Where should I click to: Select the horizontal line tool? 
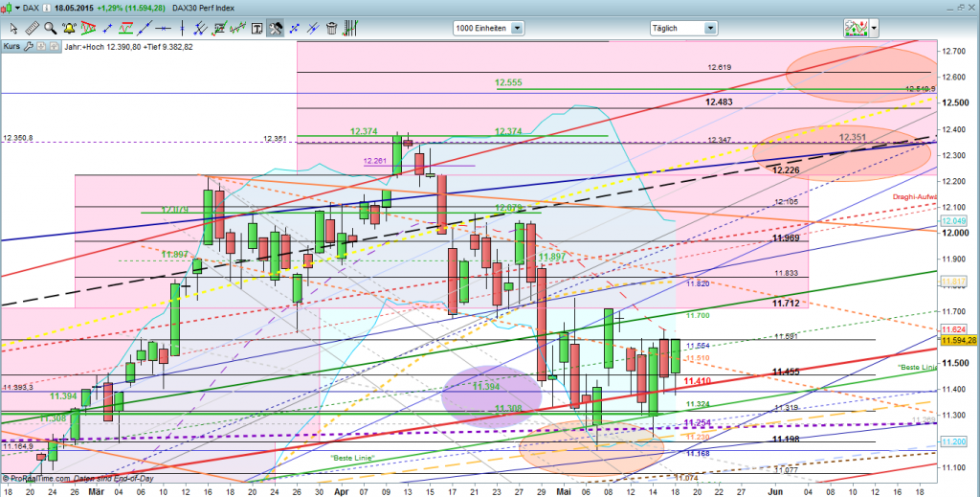[163, 28]
